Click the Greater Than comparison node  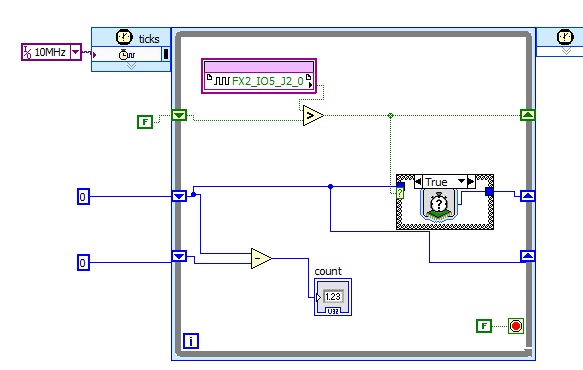[313, 116]
